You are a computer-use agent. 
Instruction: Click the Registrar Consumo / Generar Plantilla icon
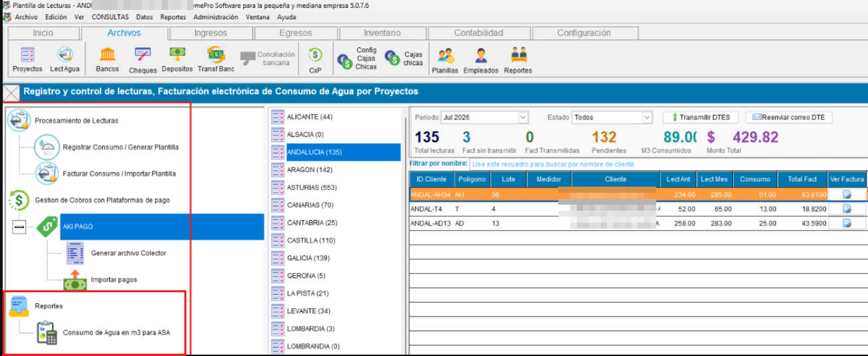(47, 147)
